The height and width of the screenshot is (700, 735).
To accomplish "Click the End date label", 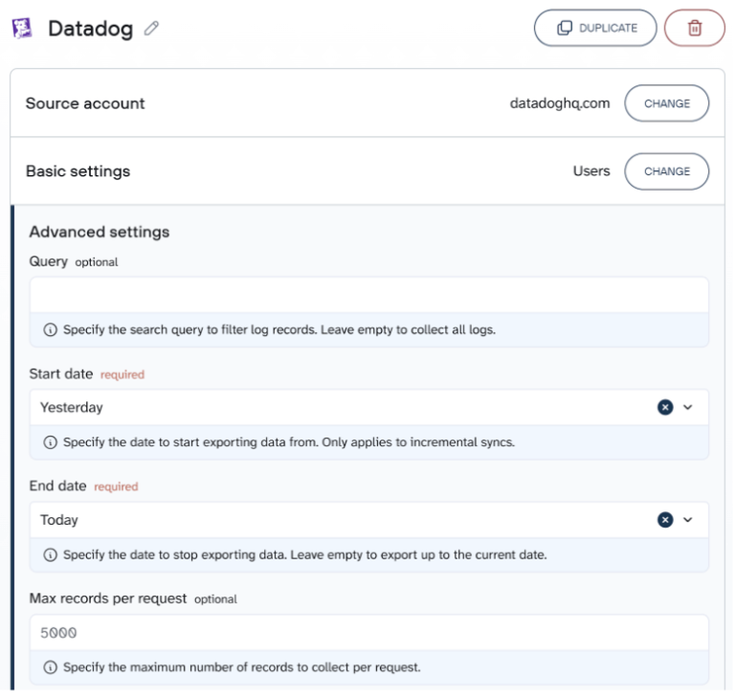I will (x=57, y=486).
